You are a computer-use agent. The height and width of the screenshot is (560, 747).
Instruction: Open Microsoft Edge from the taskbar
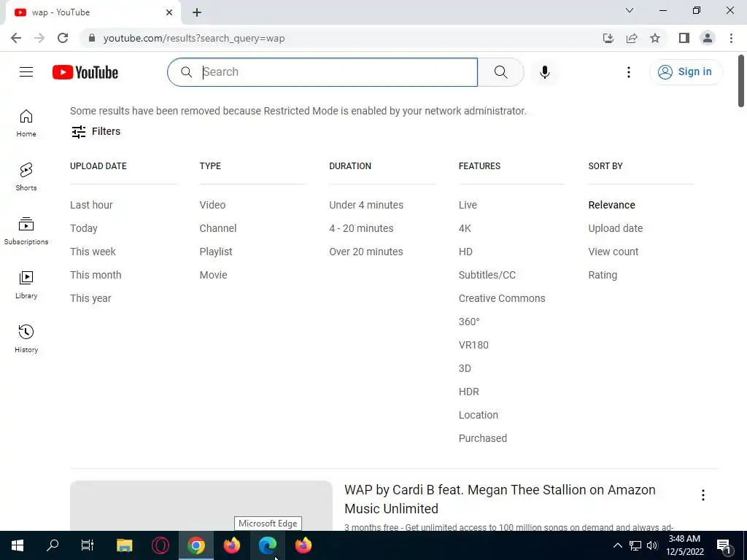tap(268, 545)
